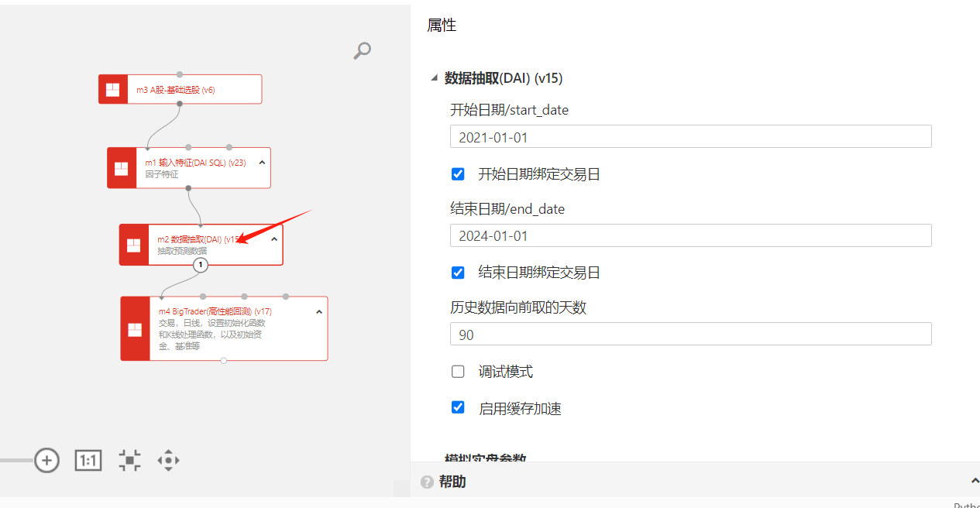The image size is (980, 508).
Task: Expand the 帮助 panel
Action: pyautogui.click(x=974, y=482)
